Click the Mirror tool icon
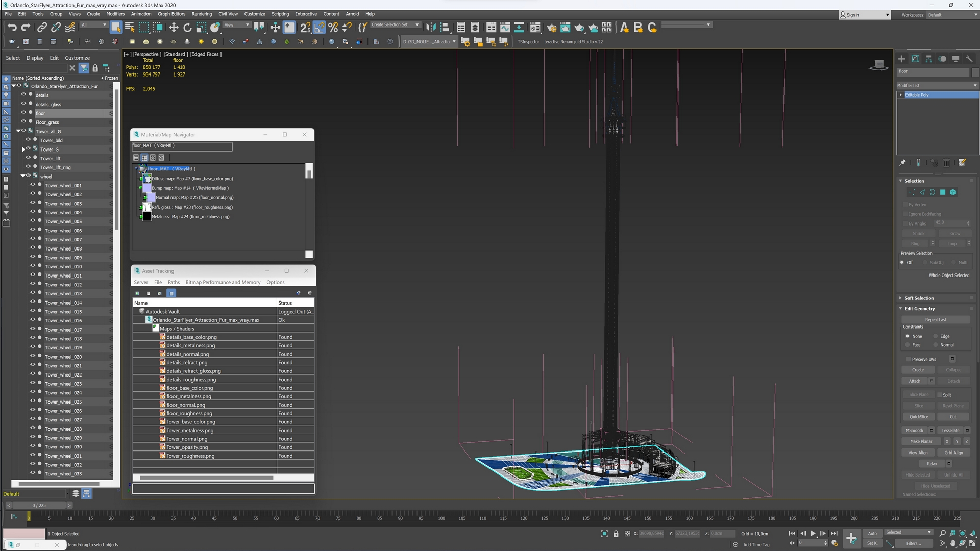 [x=431, y=28]
